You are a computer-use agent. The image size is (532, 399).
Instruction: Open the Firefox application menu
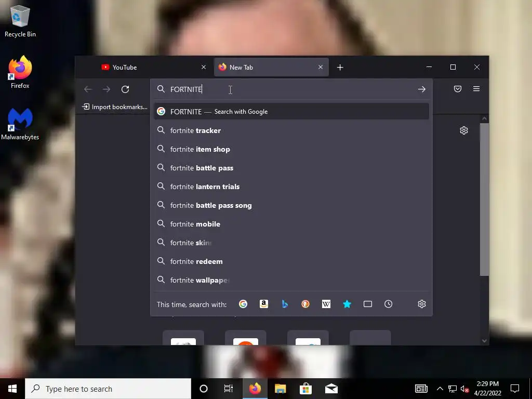[476, 89]
